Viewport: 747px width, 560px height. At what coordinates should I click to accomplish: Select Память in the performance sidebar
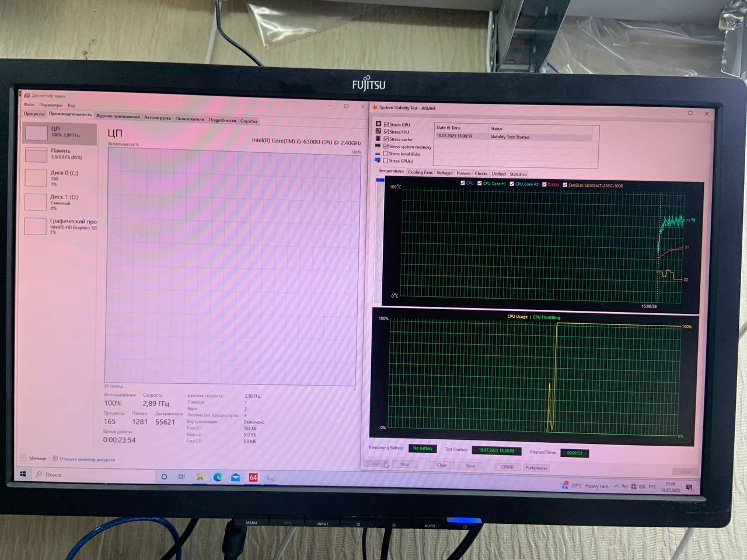point(60,153)
